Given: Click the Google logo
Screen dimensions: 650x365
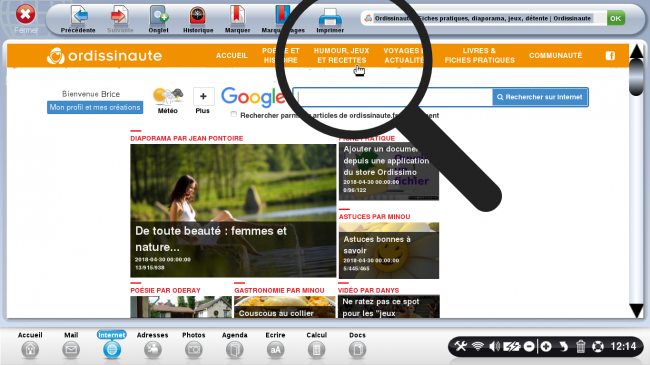Looking at the screenshot, I should (253, 97).
